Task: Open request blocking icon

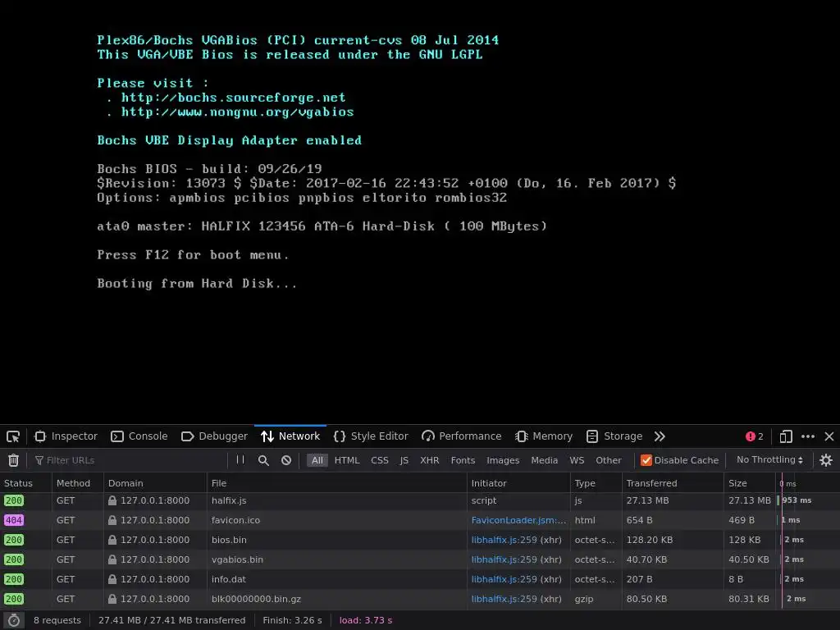Action: pos(286,460)
